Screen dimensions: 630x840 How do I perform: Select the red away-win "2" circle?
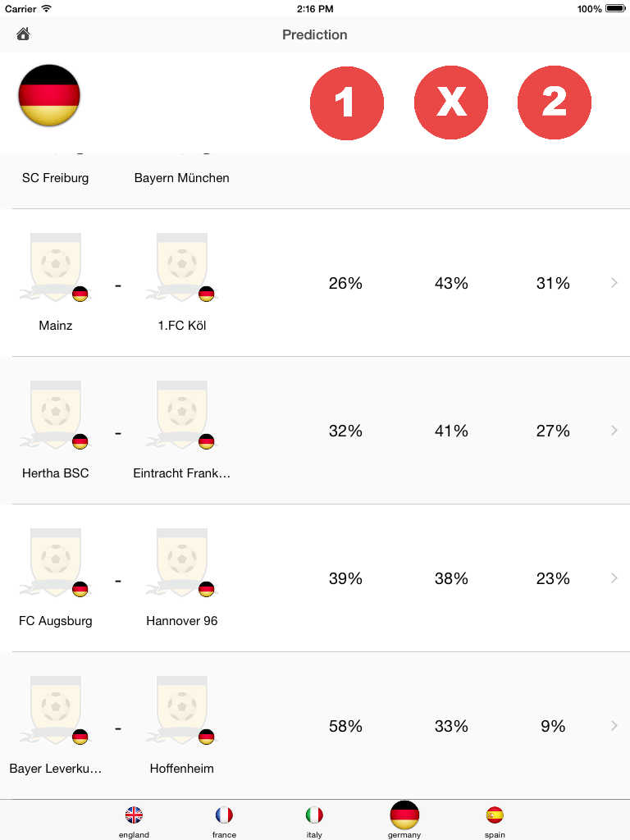(555, 103)
